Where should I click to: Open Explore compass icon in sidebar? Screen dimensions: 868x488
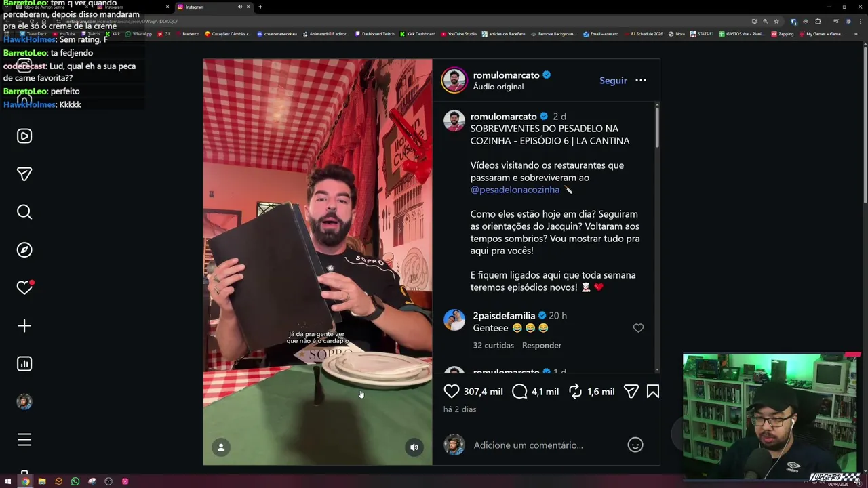(24, 250)
